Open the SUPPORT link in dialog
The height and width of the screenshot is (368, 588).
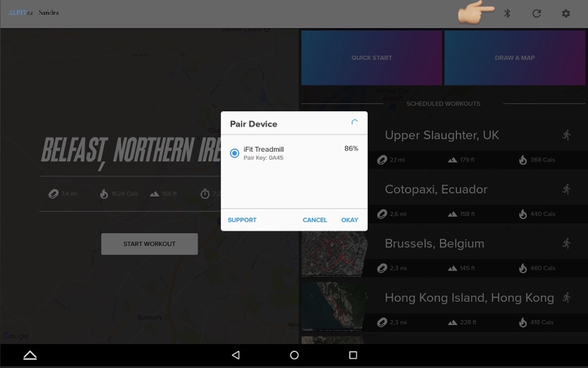pos(242,220)
